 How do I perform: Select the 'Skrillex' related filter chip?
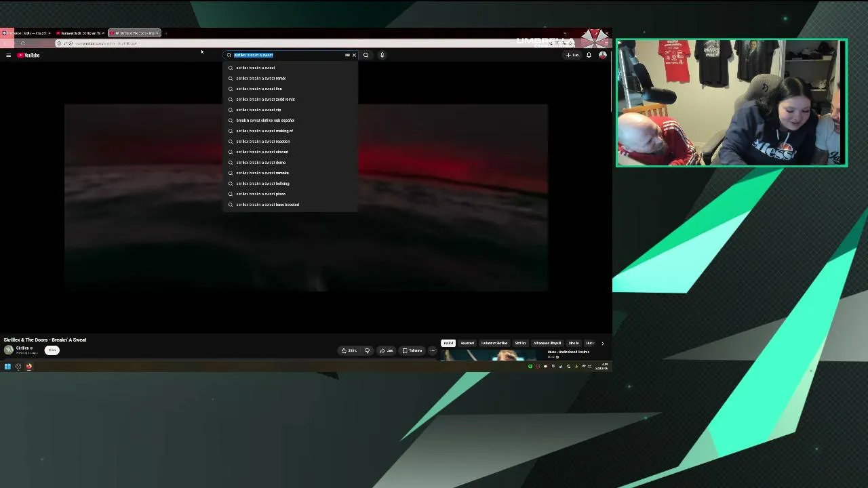point(520,343)
